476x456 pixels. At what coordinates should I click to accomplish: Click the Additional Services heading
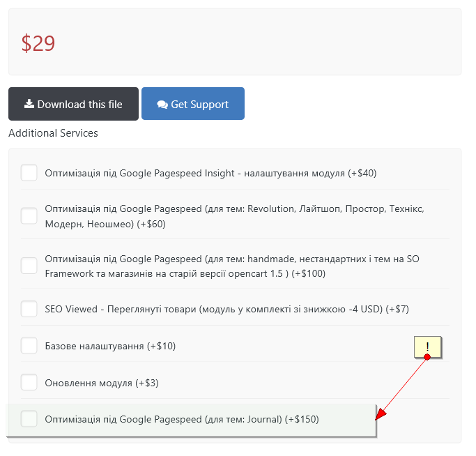click(x=53, y=132)
